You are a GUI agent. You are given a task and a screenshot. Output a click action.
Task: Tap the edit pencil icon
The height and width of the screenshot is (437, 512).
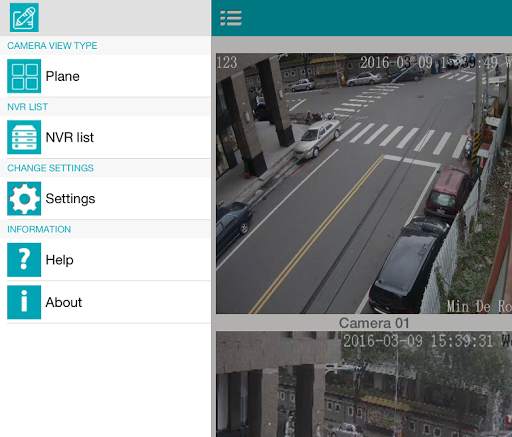24,18
